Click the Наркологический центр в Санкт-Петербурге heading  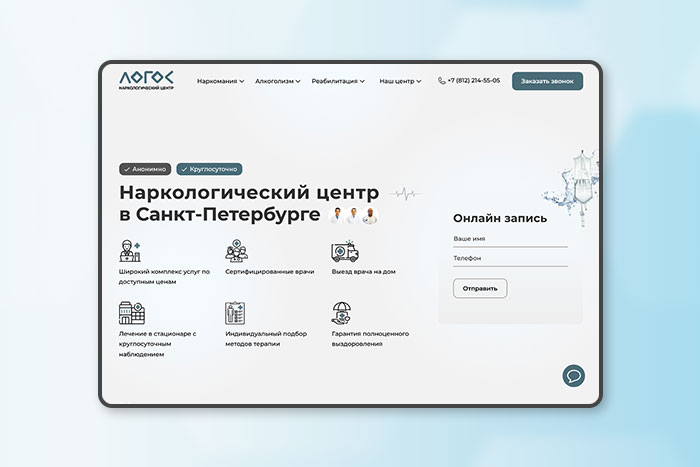tap(249, 203)
